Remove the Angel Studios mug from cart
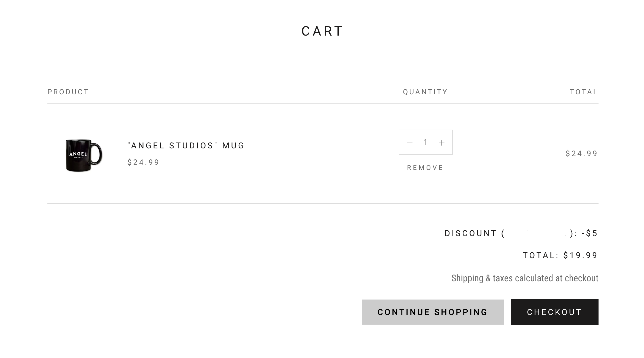The width and height of the screenshot is (644, 358). pyautogui.click(x=425, y=168)
